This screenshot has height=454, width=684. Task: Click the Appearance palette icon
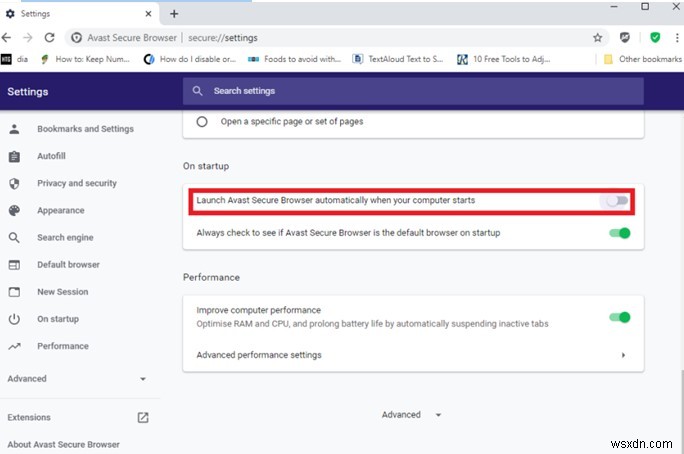pos(14,211)
